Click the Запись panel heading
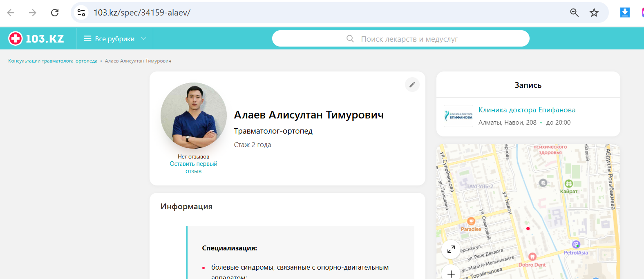 click(528, 85)
